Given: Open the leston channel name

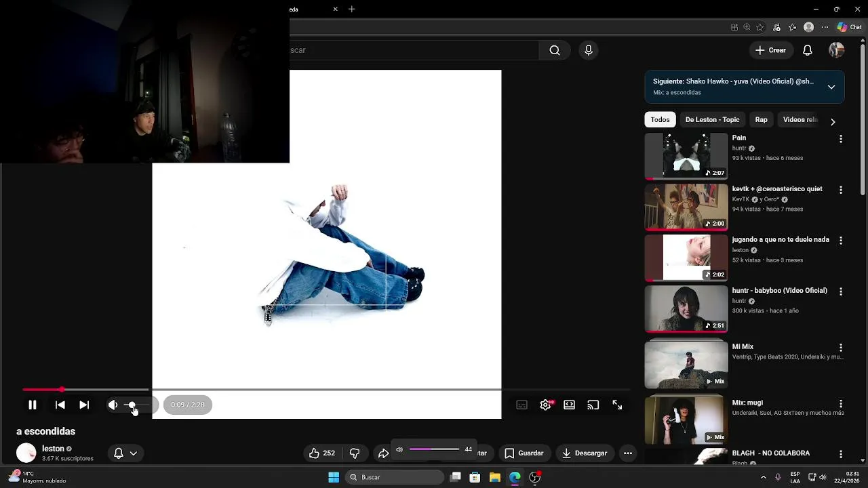Looking at the screenshot, I should [53, 449].
